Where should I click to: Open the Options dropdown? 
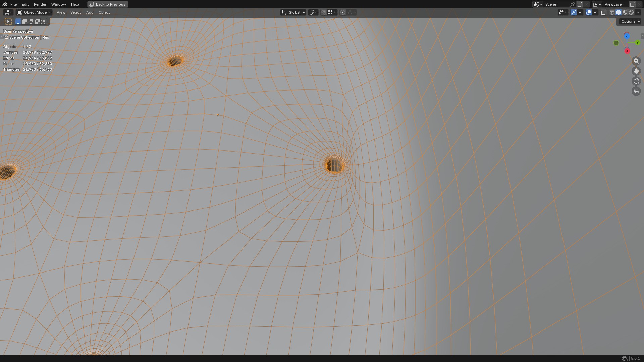click(630, 21)
